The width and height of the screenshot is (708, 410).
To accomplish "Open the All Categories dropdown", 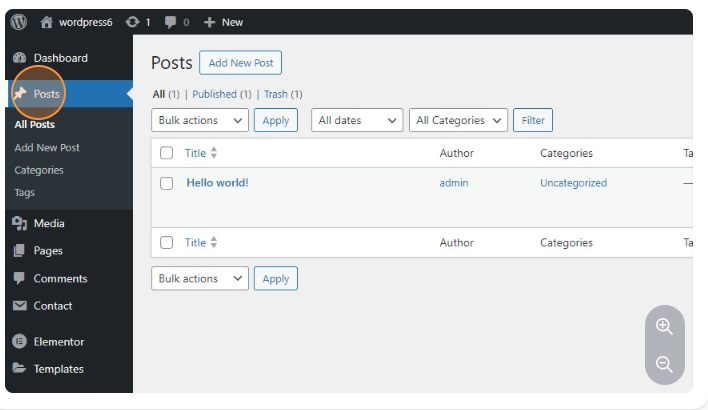I will [459, 120].
